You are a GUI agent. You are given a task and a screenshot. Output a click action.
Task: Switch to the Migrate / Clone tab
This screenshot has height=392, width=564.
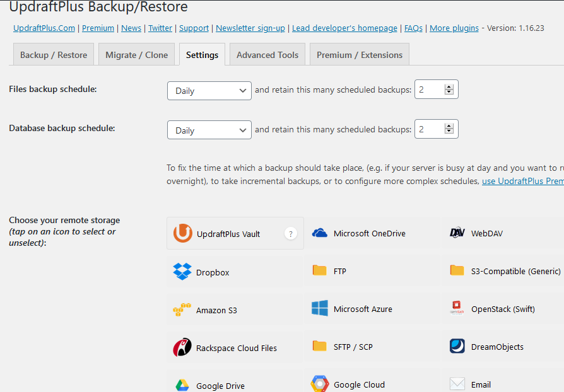click(137, 55)
